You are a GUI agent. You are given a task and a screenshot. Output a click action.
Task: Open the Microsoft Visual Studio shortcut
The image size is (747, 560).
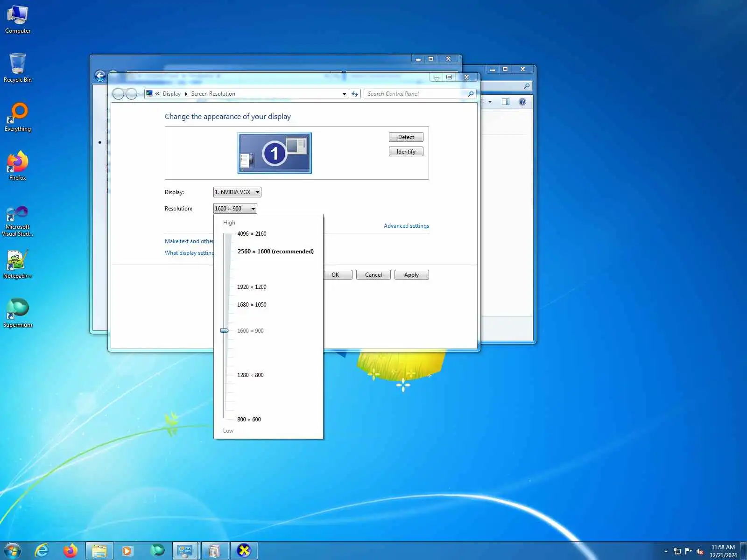coord(18,221)
